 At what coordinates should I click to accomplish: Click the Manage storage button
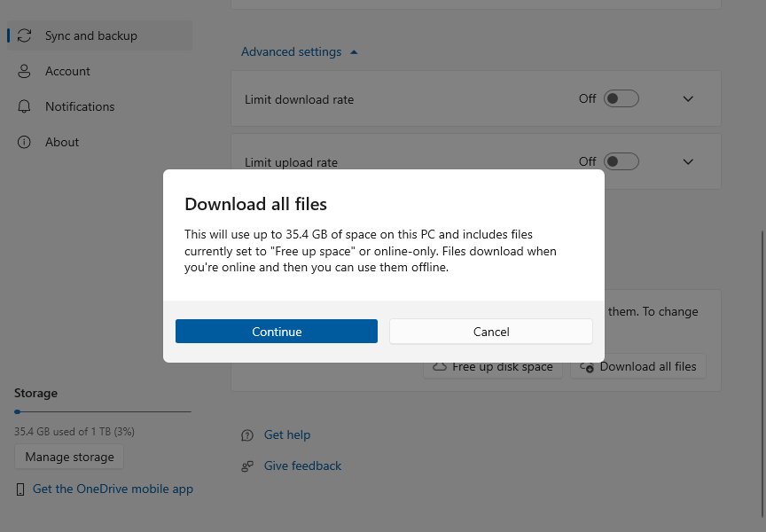click(x=69, y=457)
